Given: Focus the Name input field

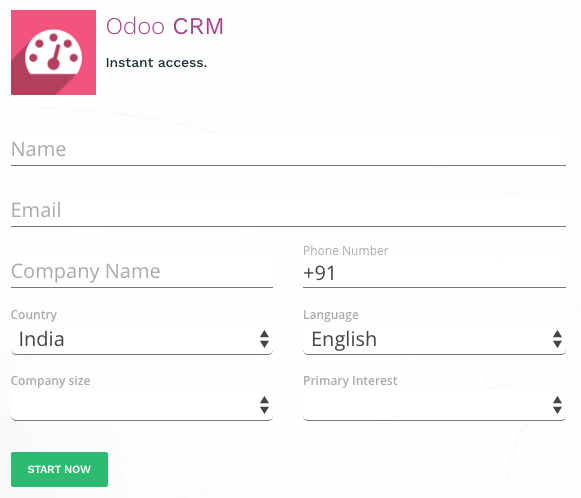Looking at the screenshot, I should click(288, 150).
